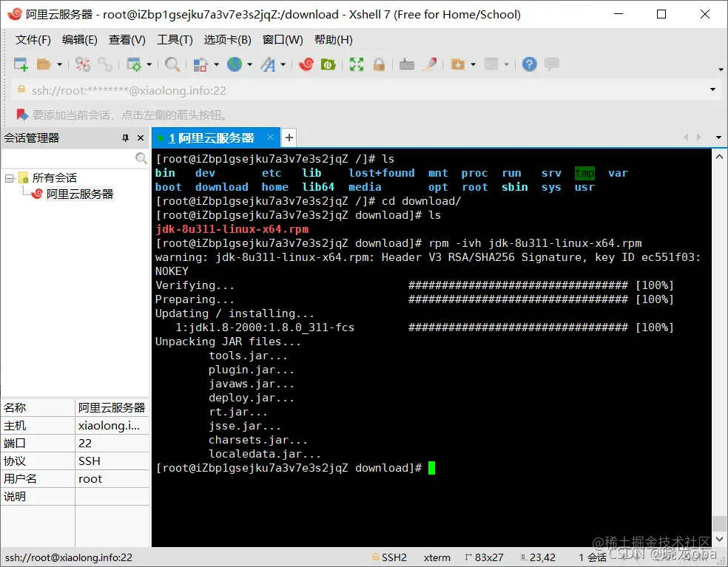Viewport: 728px width, 567px height.
Task: Click the protocol value SSH cell
Action: [112, 461]
